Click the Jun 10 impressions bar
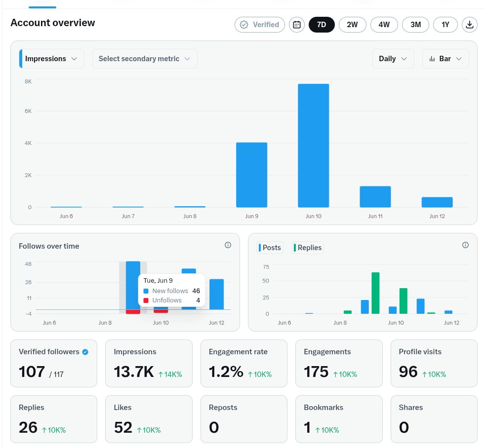Image resolution: width=485 pixels, height=448 pixels. click(x=313, y=146)
